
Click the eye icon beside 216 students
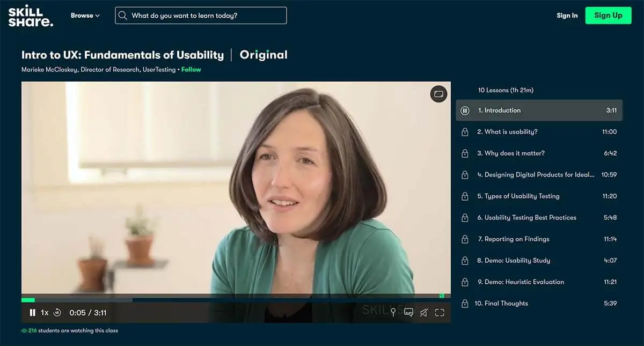[x=24, y=331]
